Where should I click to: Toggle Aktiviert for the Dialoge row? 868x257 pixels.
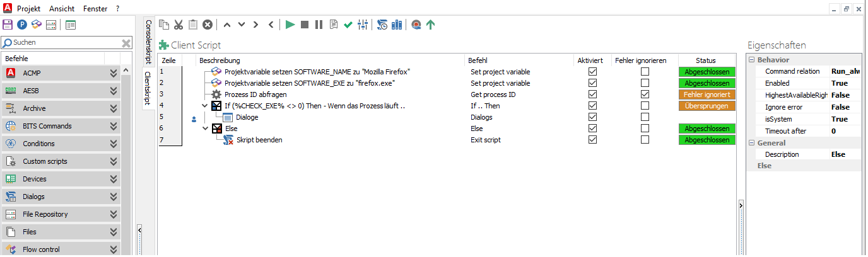(x=592, y=117)
